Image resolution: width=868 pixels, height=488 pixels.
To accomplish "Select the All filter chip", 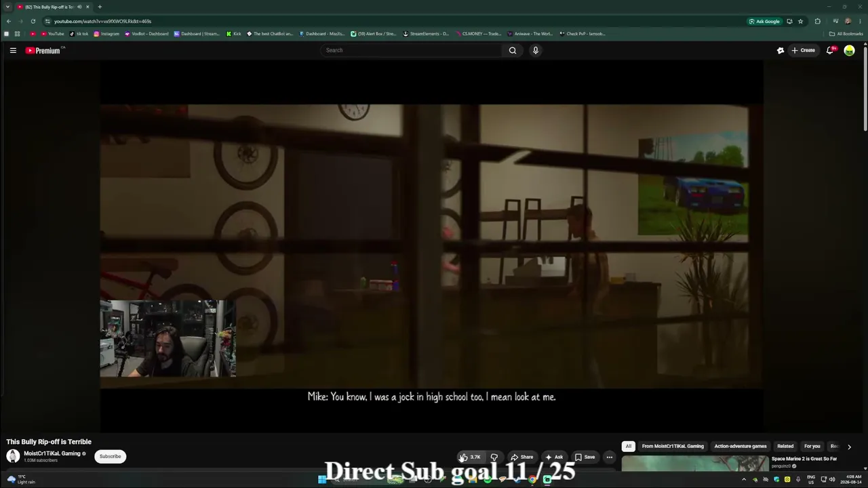I will pyautogui.click(x=629, y=446).
